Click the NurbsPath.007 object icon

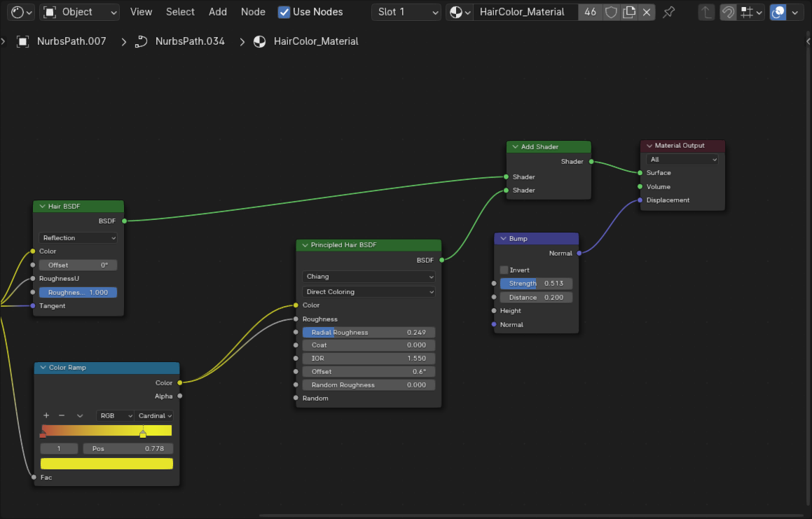(x=23, y=41)
